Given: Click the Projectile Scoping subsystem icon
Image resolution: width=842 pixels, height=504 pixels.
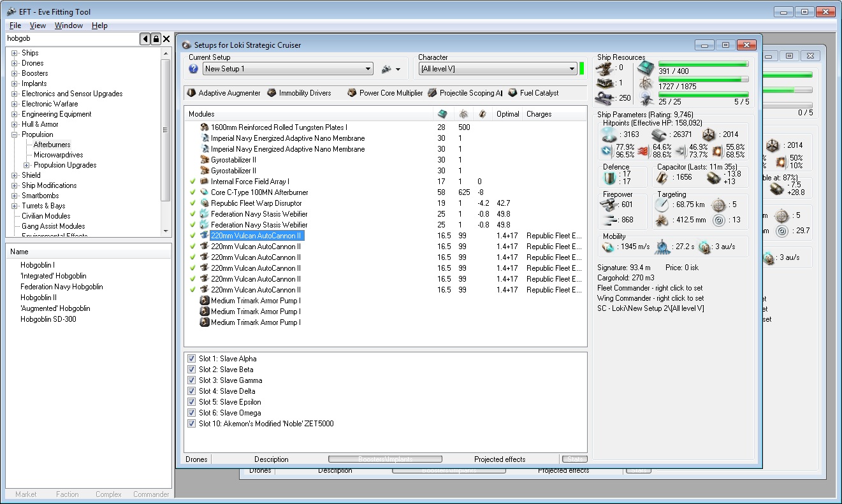Looking at the screenshot, I should click(432, 93).
